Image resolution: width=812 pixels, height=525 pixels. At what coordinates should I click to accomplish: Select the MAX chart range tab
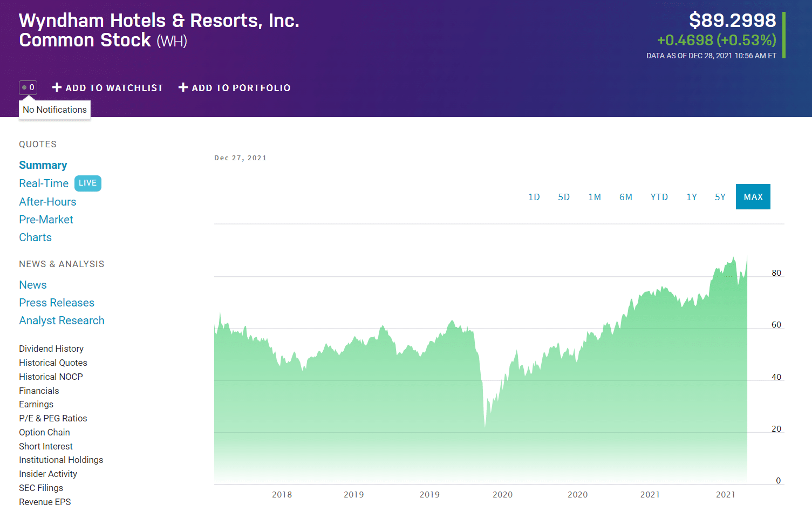(x=753, y=197)
